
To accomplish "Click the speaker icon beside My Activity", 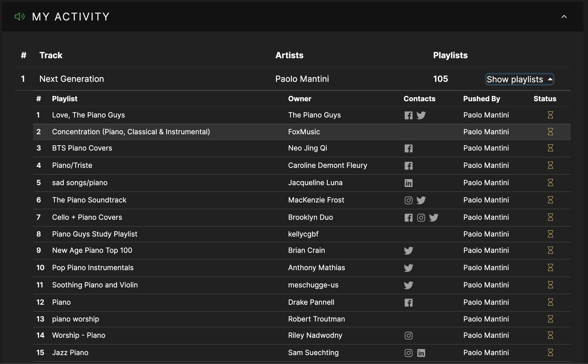I will [x=19, y=17].
